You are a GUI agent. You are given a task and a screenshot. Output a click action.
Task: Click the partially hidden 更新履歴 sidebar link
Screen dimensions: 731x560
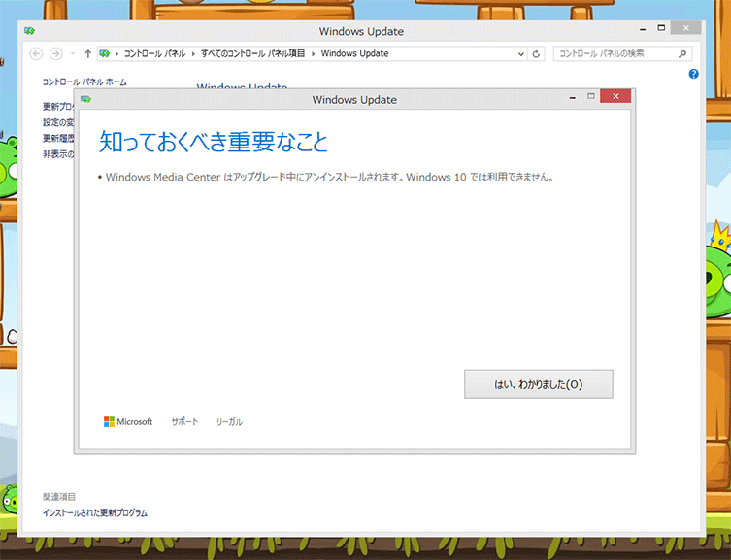[58, 139]
